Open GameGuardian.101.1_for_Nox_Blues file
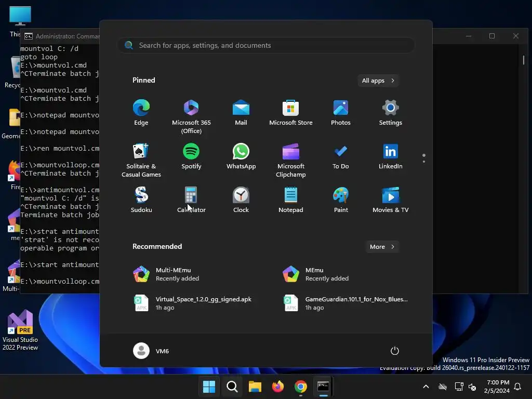This screenshot has height=399, width=532. pyautogui.click(x=346, y=303)
